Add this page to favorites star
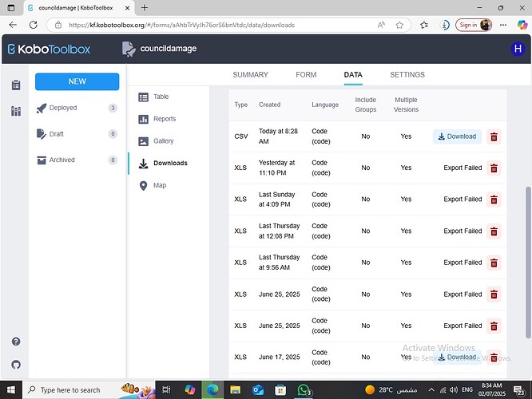This screenshot has height=399, width=532. 399,25
